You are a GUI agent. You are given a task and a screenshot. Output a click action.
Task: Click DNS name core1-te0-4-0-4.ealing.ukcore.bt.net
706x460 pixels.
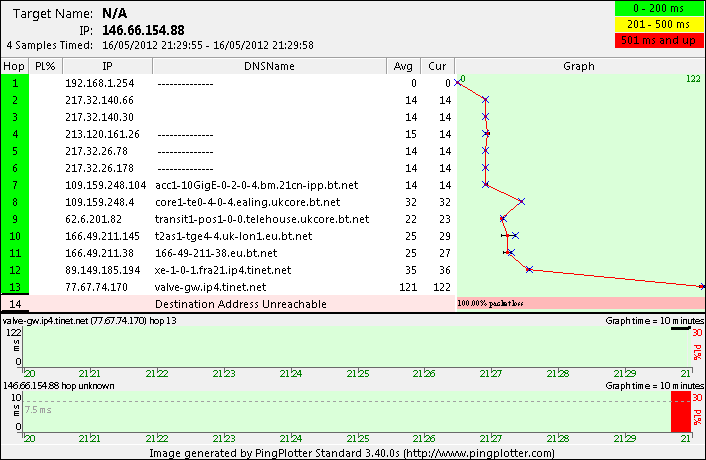pos(248,203)
